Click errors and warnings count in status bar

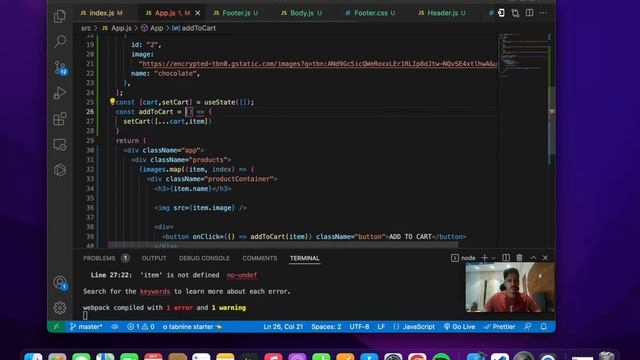coord(141,327)
